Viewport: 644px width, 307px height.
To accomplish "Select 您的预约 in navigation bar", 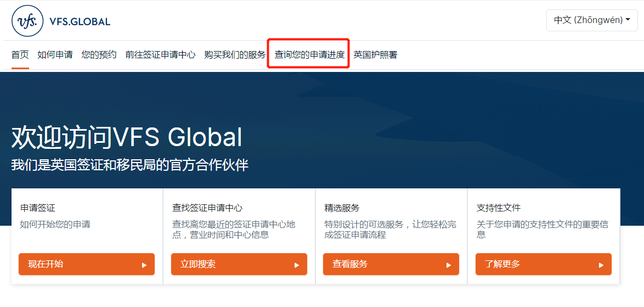I will [x=99, y=54].
